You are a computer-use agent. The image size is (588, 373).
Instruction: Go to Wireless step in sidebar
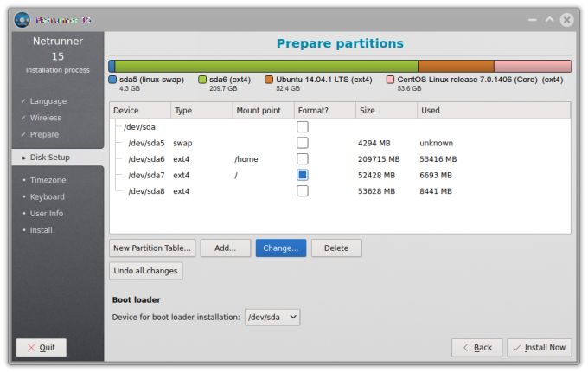45,118
